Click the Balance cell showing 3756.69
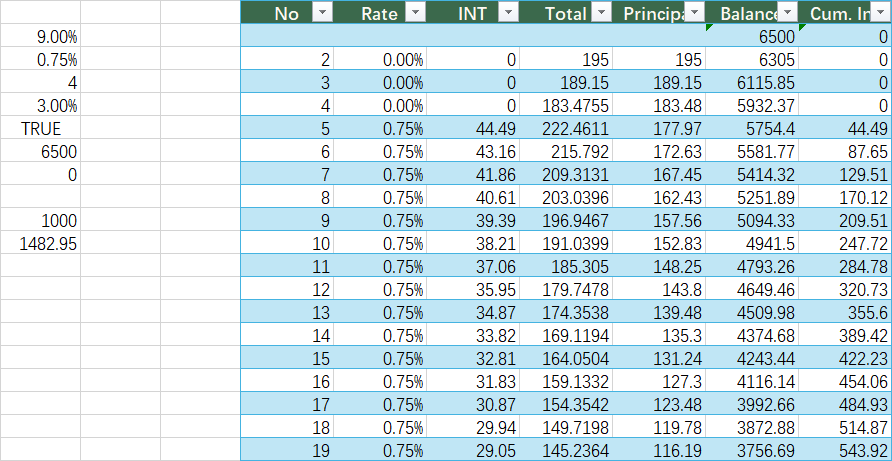892x461 pixels. (x=751, y=450)
